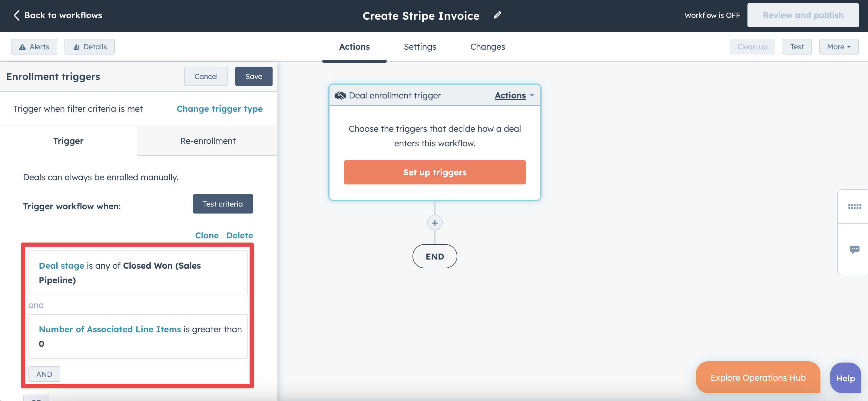Click the plus icon to add action
The height and width of the screenshot is (401, 868).
[435, 223]
